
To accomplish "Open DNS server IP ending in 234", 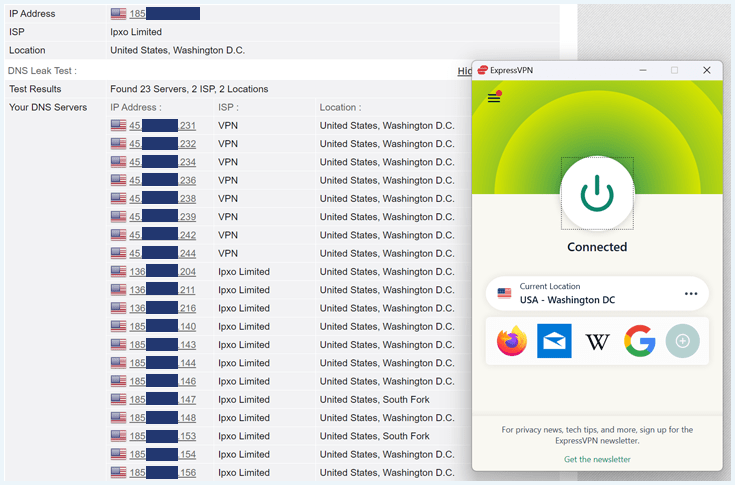I will pyautogui.click(x=163, y=162).
